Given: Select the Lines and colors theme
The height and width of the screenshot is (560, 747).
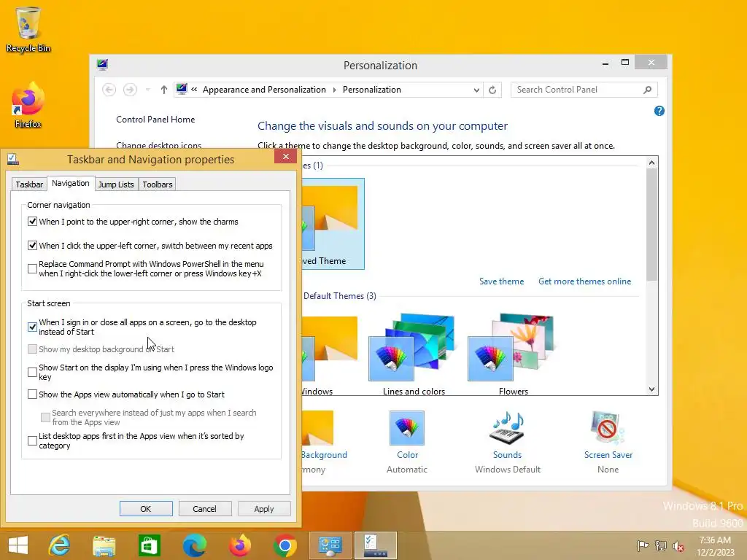Looking at the screenshot, I should tap(414, 355).
